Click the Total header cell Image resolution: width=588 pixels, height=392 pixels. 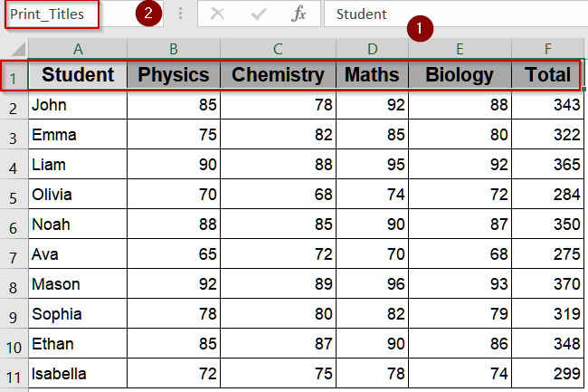[547, 75]
